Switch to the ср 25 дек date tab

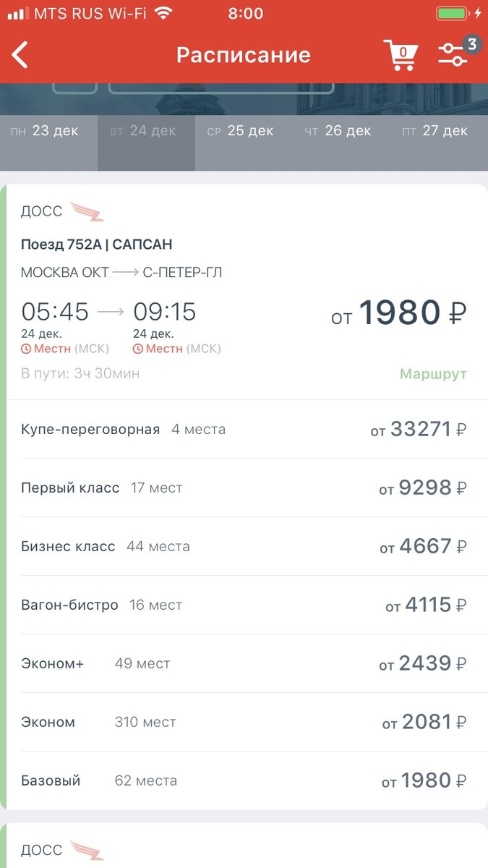(241, 131)
